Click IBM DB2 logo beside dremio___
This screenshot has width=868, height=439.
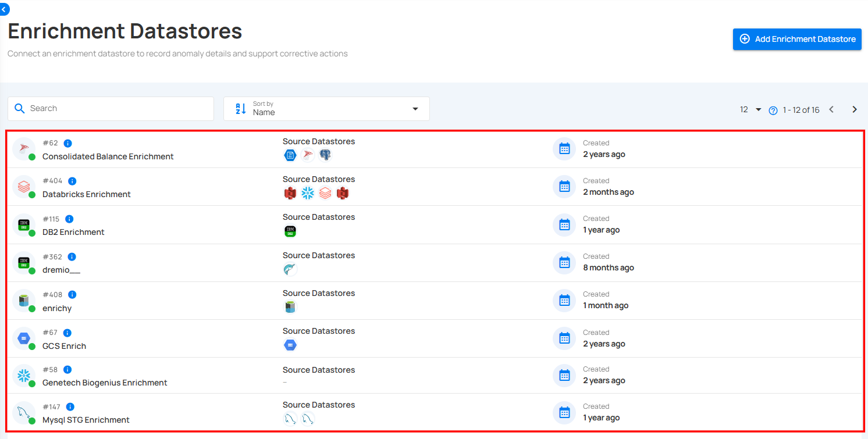(24, 262)
